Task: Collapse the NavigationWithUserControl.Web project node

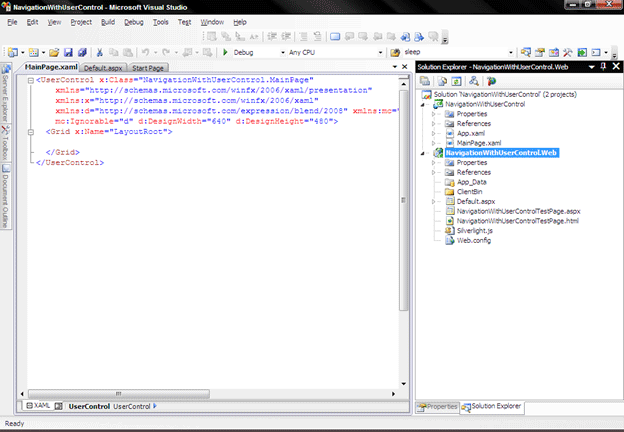Action: coord(423,154)
